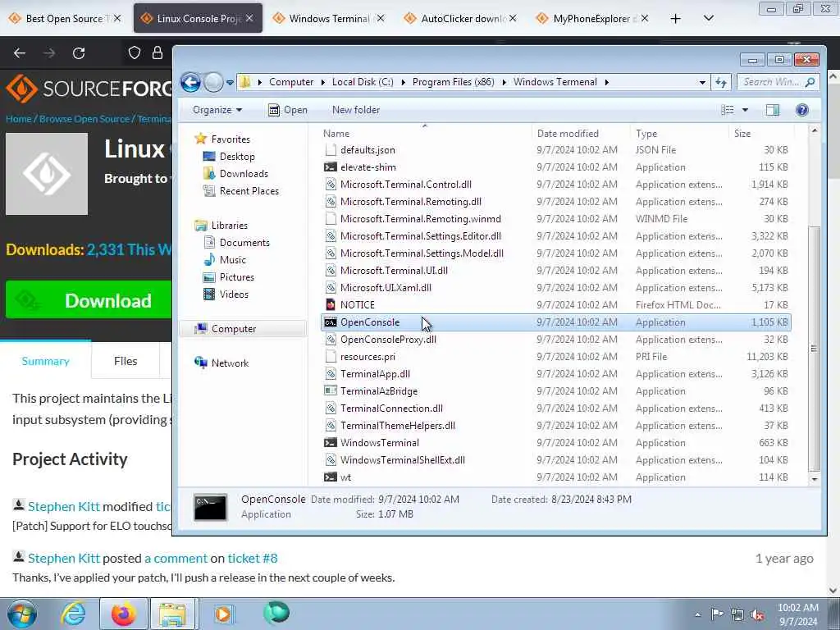Click the New folder toolbar button
This screenshot has width=840, height=630.
(x=356, y=110)
